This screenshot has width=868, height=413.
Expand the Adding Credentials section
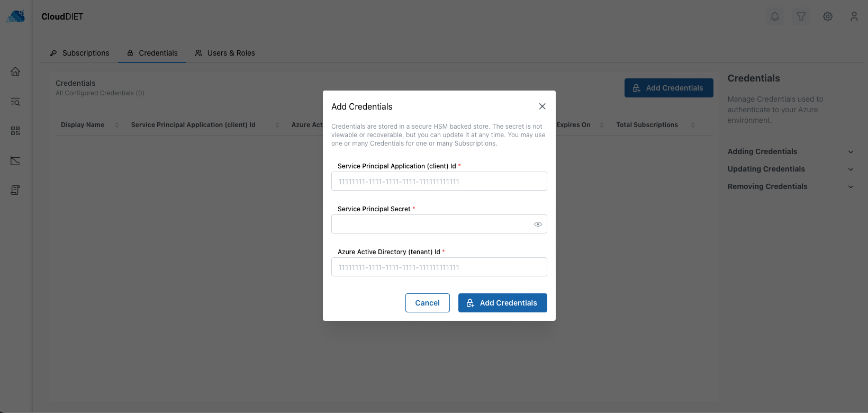[x=791, y=151]
